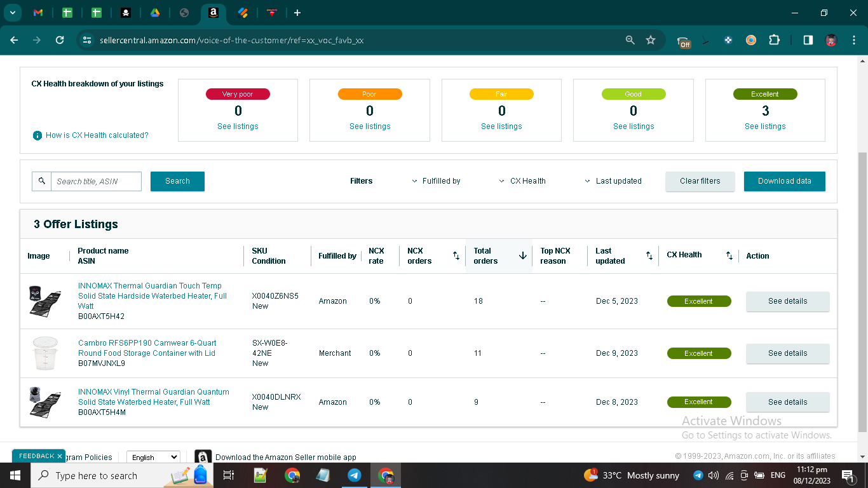868x488 pixels.
Task: Open the Windows Start menu
Action: pos(15,475)
